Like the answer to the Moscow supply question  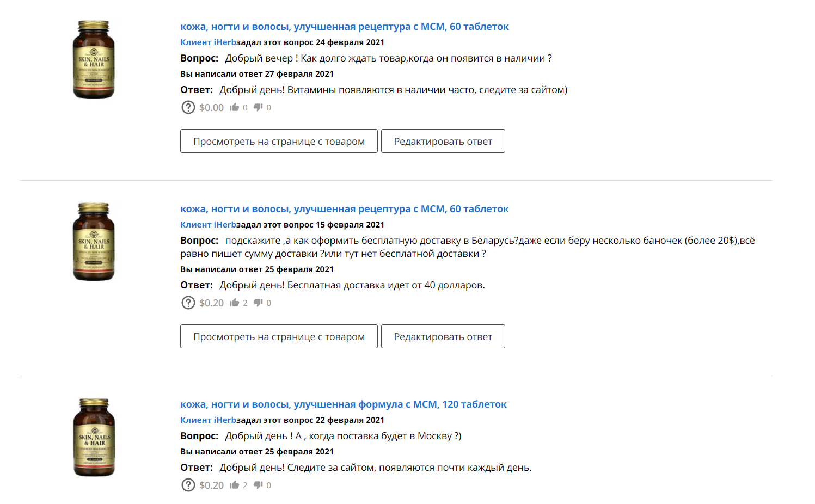tap(235, 485)
